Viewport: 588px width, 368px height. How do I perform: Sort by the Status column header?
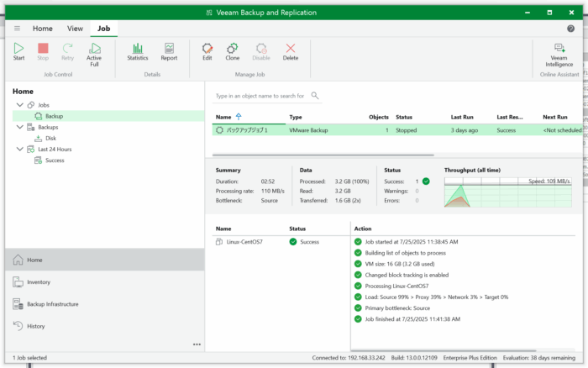pos(404,117)
